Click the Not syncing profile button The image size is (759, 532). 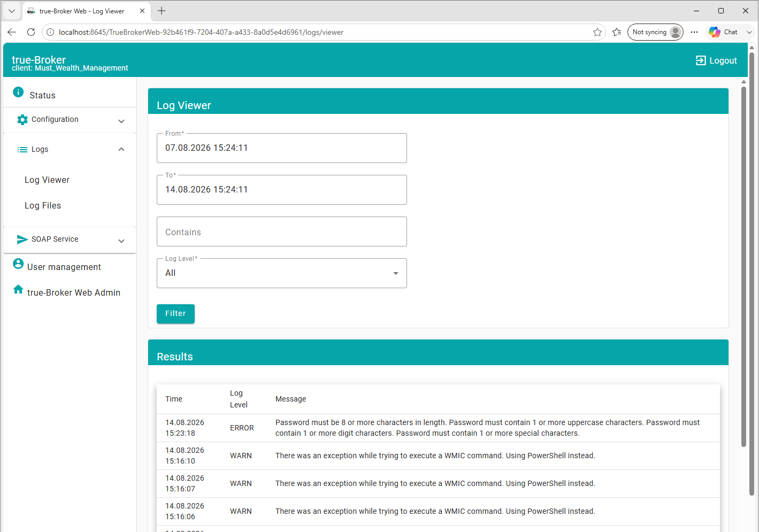(655, 32)
